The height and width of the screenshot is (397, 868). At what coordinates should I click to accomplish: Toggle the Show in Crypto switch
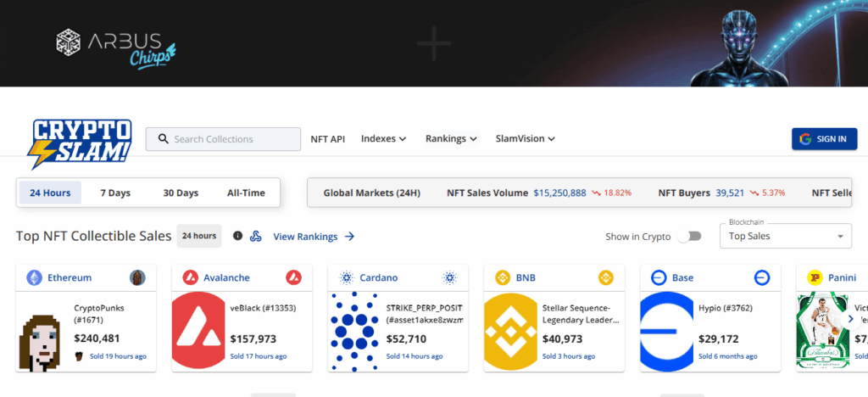click(x=690, y=237)
